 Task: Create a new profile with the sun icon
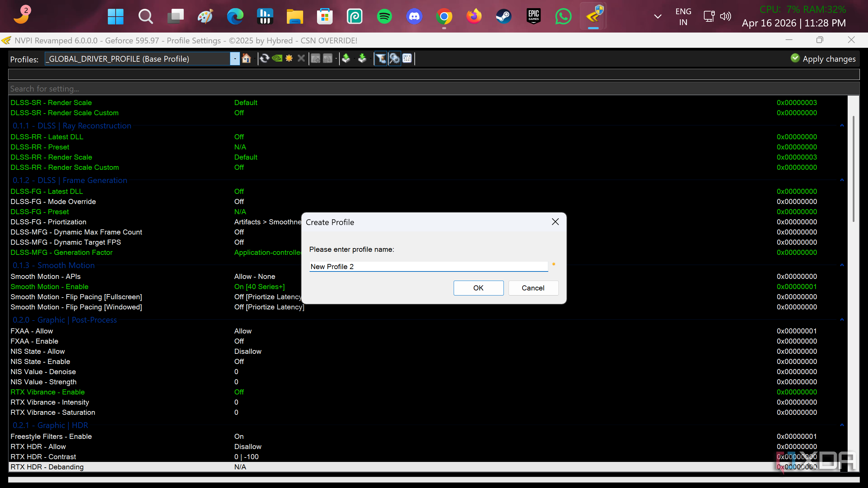tap(289, 59)
